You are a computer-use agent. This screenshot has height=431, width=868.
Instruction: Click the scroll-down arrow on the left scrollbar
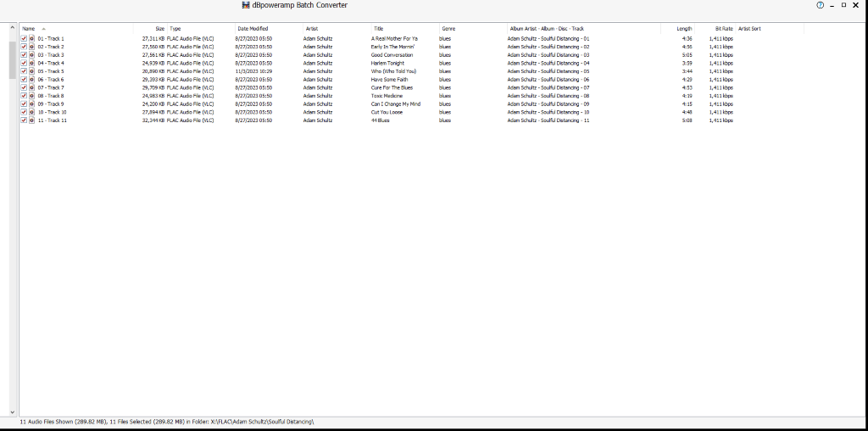click(13, 411)
